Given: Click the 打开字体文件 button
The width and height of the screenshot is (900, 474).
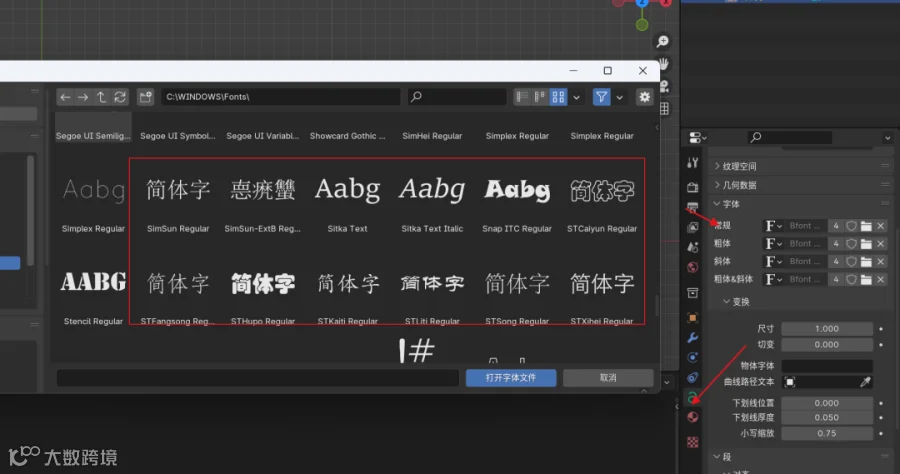Looking at the screenshot, I should tap(511, 378).
